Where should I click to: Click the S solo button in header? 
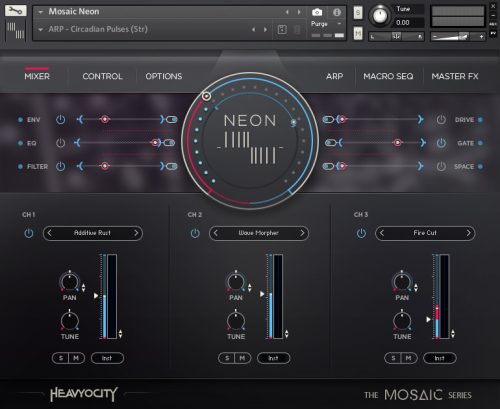358,13
